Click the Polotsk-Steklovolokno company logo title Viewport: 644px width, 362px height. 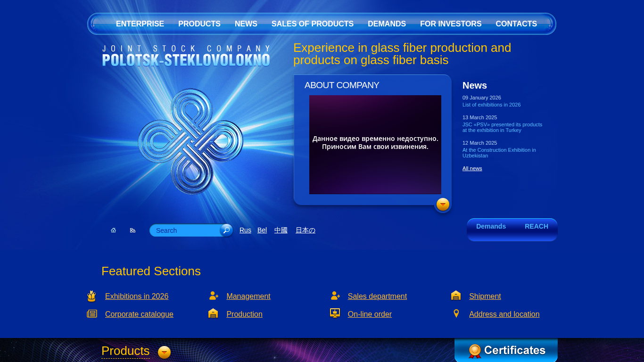[x=186, y=56]
